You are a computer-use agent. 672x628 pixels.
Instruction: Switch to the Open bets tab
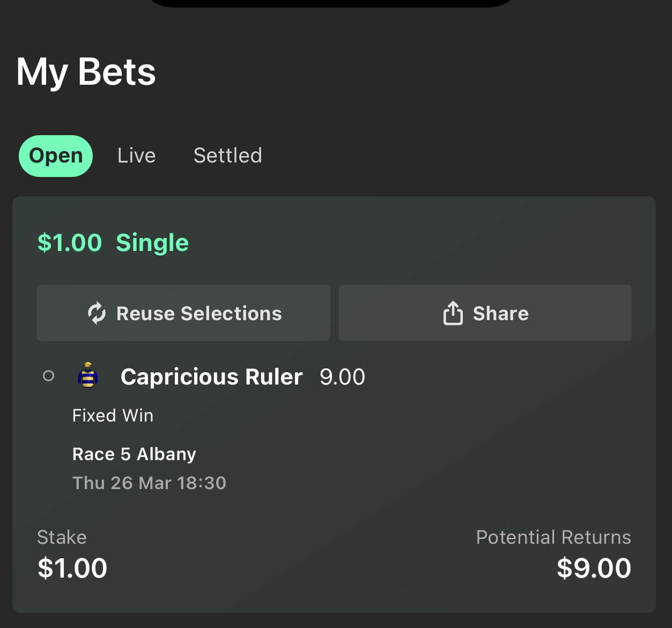pyautogui.click(x=56, y=156)
